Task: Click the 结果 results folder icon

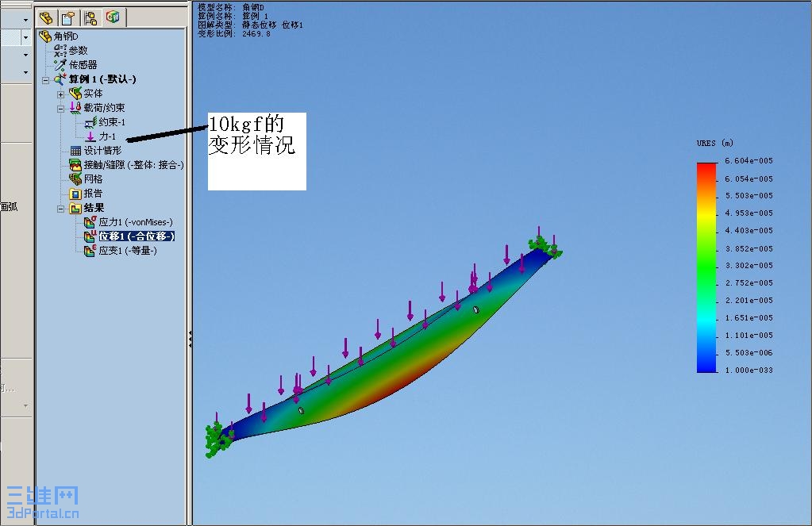Action: point(75,208)
